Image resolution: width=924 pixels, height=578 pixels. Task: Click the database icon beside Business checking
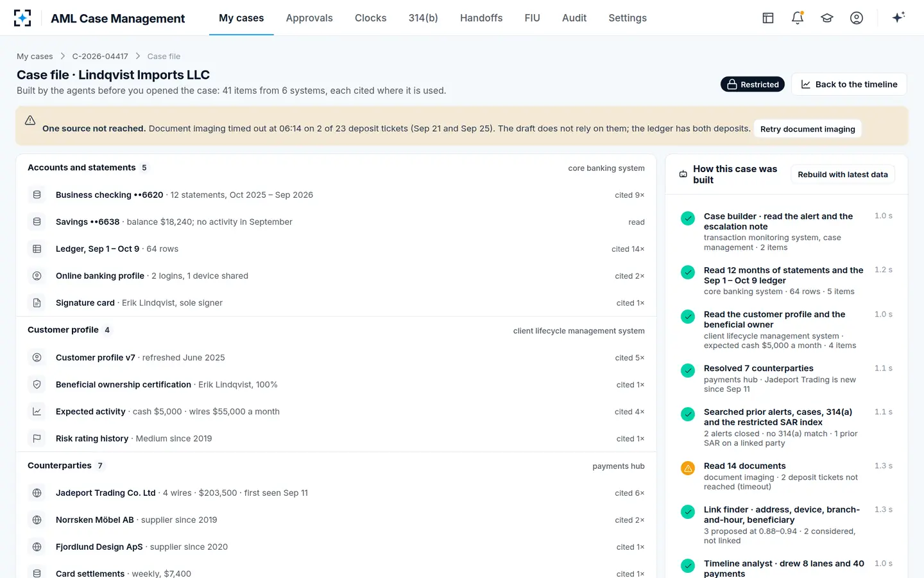(x=37, y=195)
